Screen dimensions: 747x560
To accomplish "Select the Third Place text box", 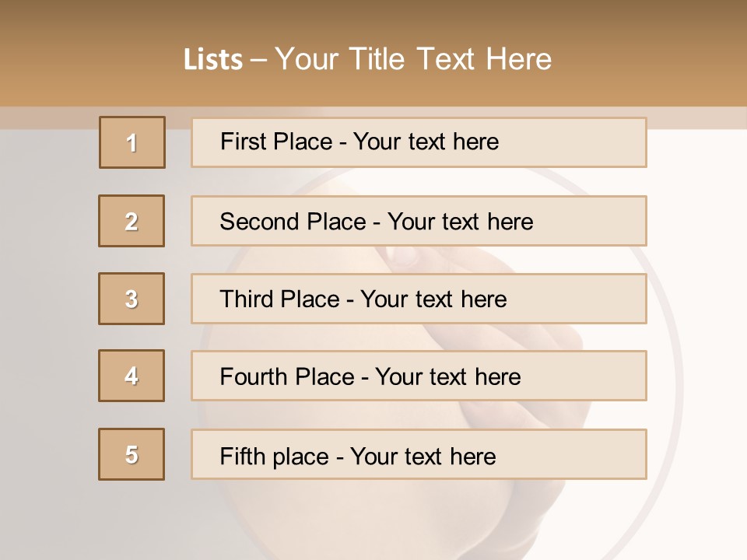I will point(419,299).
